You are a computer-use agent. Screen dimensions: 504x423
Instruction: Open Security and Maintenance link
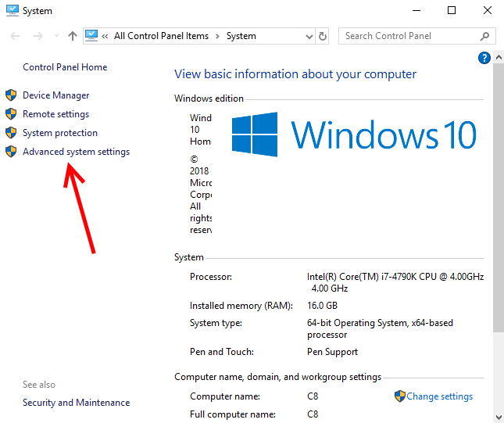coord(76,403)
